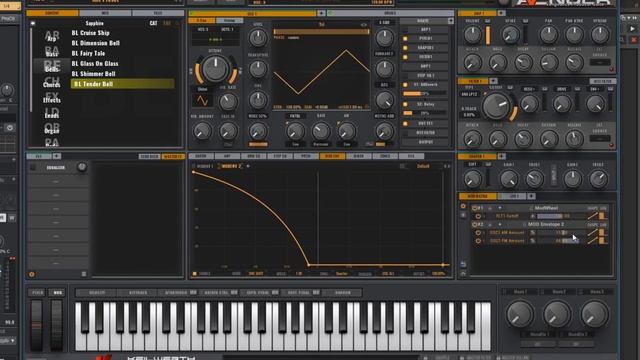
Task: Open the FILTER 1 dropdown arrow
Action: pyautogui.click(x=493, y=81)
